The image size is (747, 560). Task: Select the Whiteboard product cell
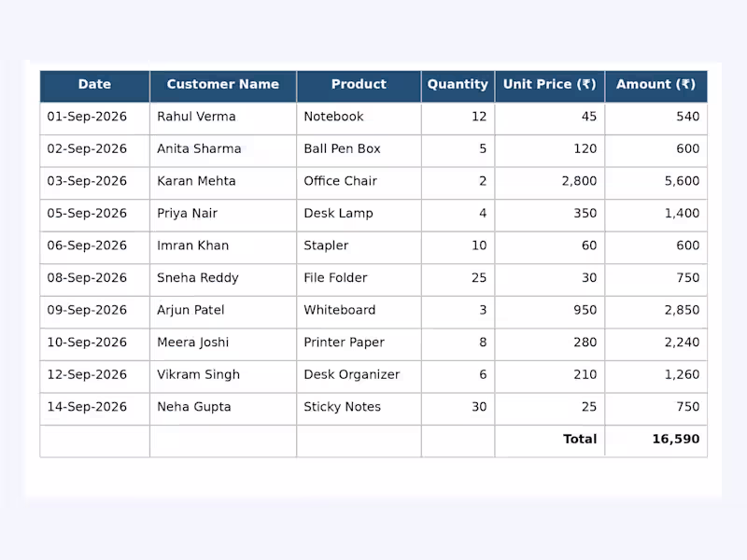[x=359, y=313]
